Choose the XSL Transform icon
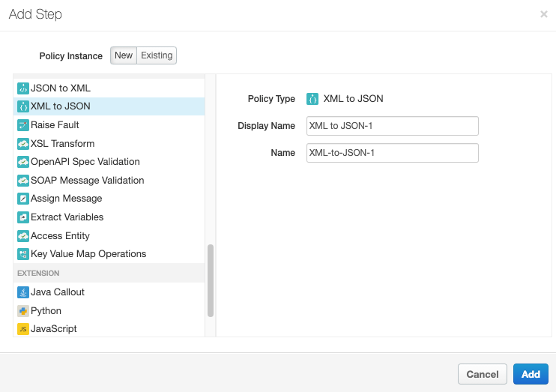The height and width of the screenshot is (392, 556). [x=22, y=144]
